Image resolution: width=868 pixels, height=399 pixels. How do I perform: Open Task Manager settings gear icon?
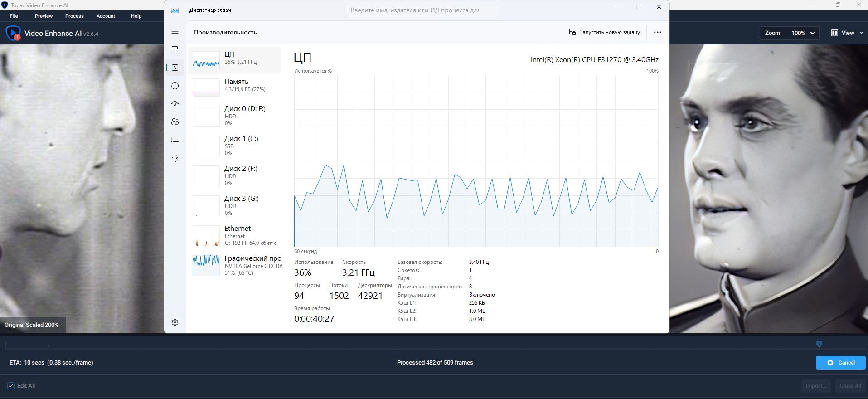coord(175,322)
